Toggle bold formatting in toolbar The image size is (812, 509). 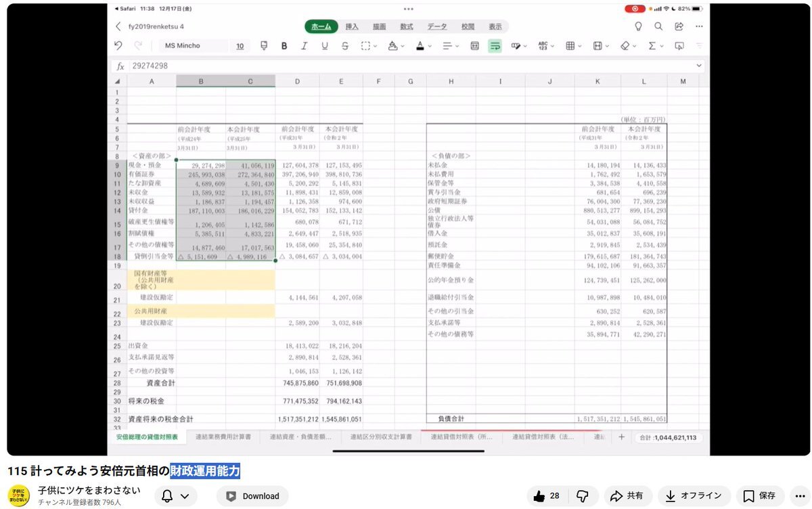point(284,46)
